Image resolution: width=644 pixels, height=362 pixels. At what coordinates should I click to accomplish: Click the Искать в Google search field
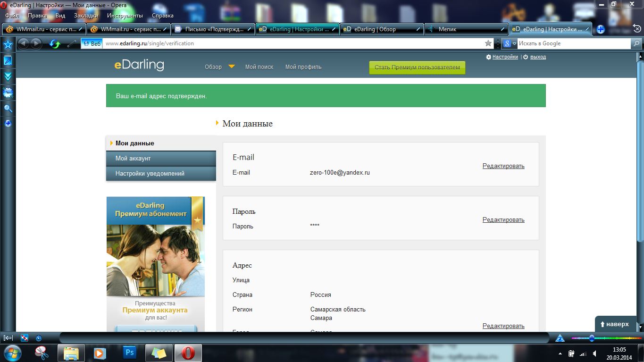(x=574, y=43)
